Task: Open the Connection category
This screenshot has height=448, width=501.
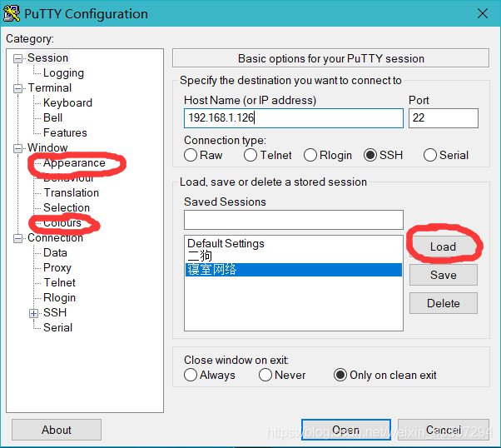Action: click(55, 238)
